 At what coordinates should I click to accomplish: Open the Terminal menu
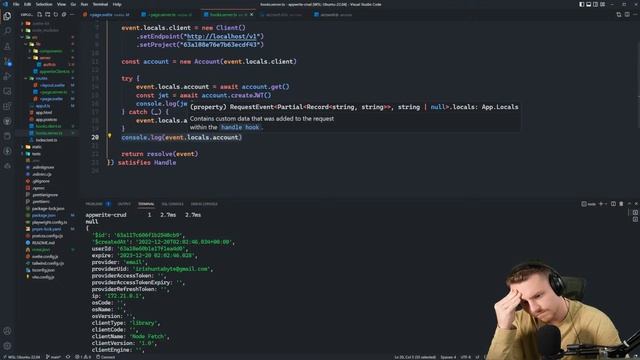100,4
